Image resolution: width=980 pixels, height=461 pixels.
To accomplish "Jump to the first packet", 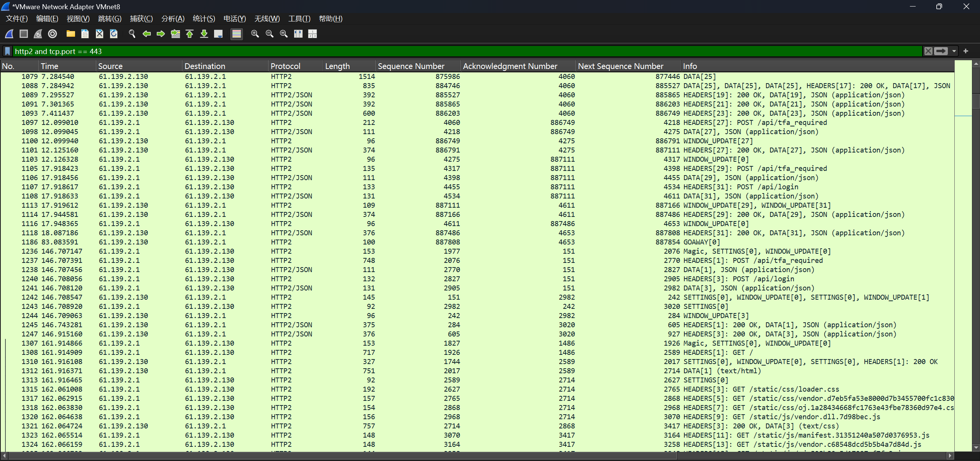I will point(190,34).
